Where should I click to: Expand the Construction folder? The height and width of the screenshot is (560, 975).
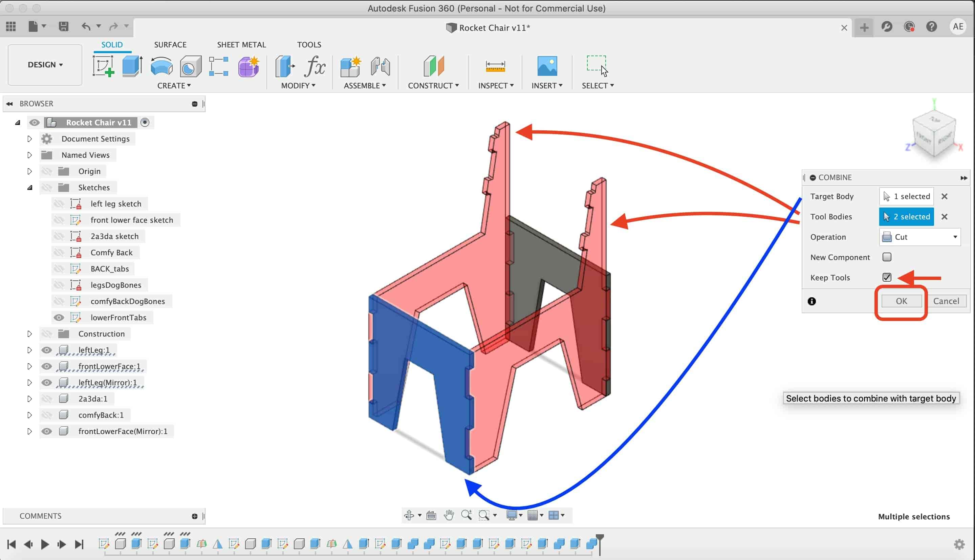[29, 334]
